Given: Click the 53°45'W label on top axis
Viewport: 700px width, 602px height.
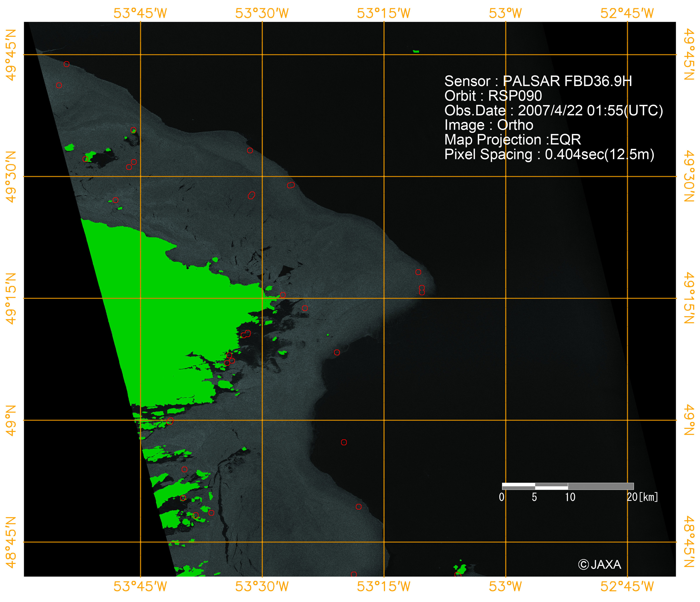Looking at the screenshot, I should tap(140, 13).
